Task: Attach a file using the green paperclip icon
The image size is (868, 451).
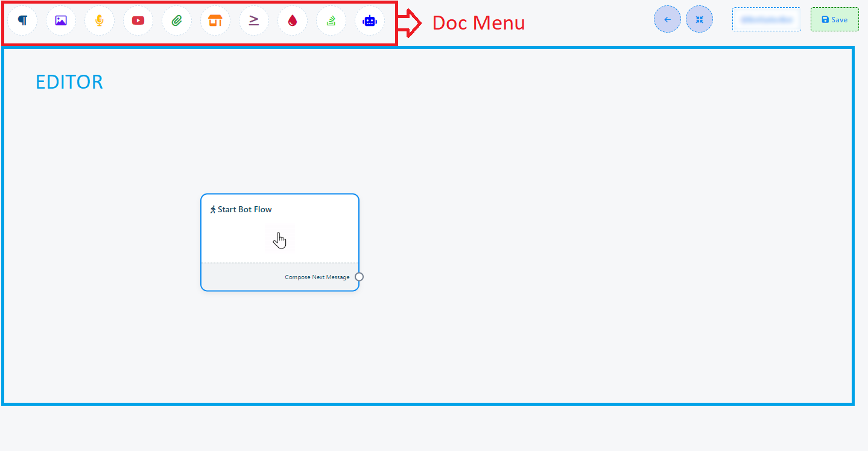Action: click(177, 20)
